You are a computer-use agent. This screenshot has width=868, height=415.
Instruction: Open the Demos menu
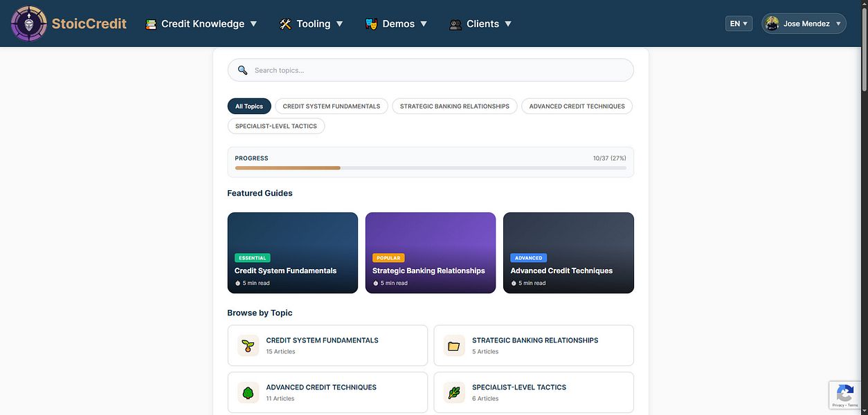tap(397, 23)
